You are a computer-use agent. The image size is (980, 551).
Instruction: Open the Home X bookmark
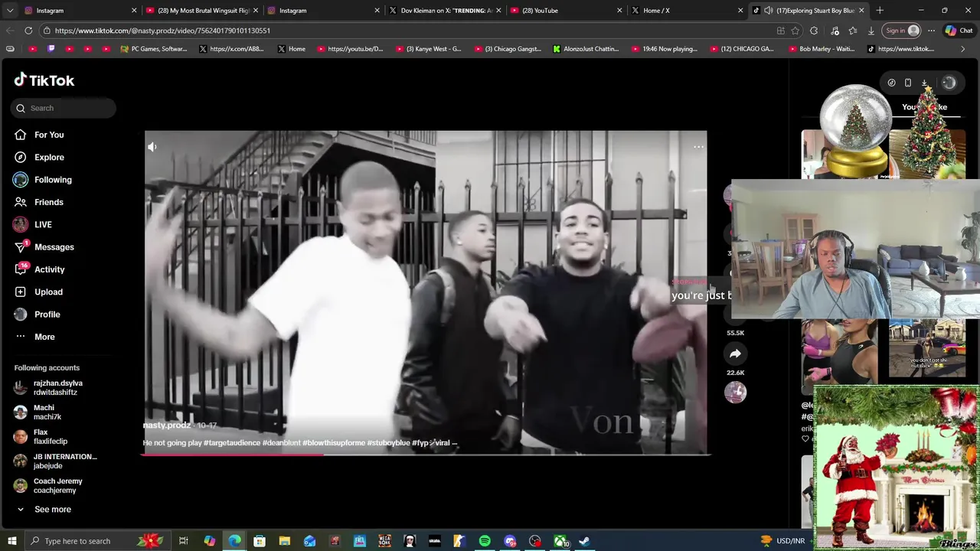(x=291, y=49)
